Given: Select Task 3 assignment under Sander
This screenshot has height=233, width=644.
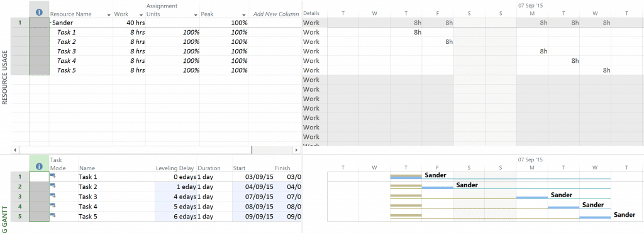Looking at the screenshot, I should point(67,51).
